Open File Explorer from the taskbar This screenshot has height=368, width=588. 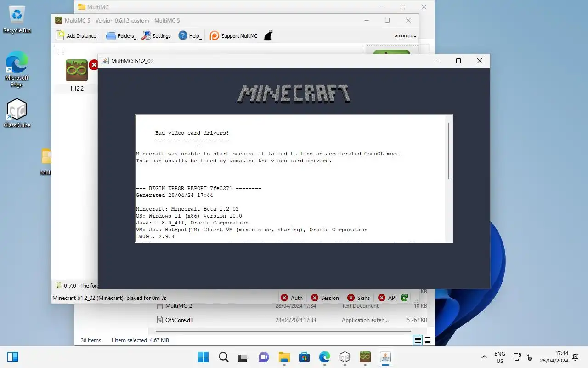284,357
